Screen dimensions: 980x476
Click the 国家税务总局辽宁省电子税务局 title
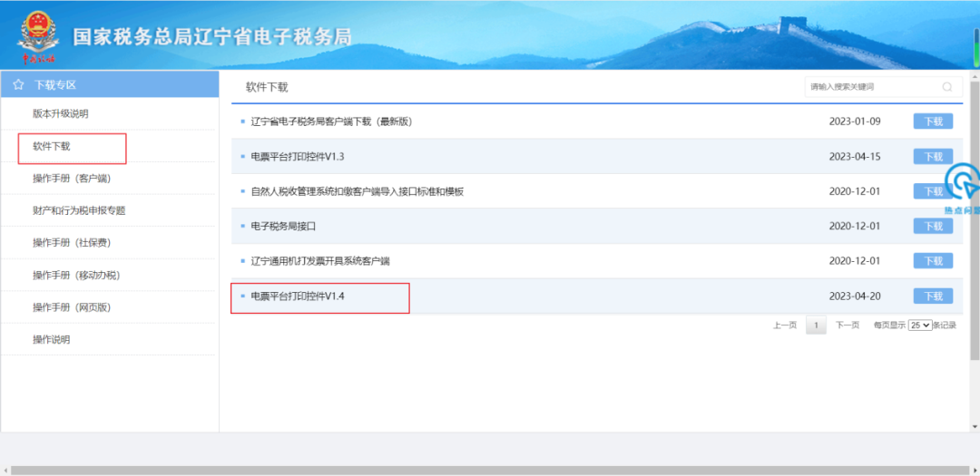point(211,36)
